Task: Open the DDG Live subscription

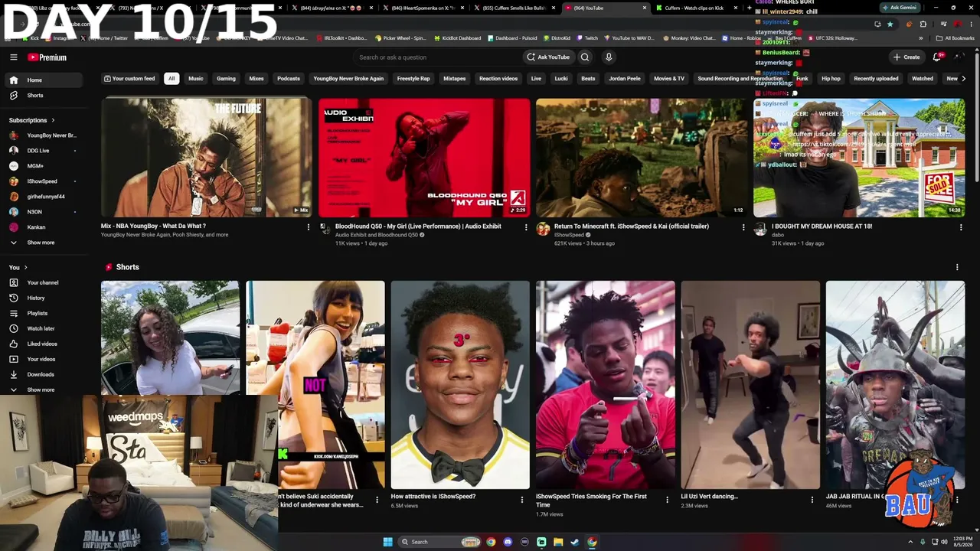Action: pos(44,151)
